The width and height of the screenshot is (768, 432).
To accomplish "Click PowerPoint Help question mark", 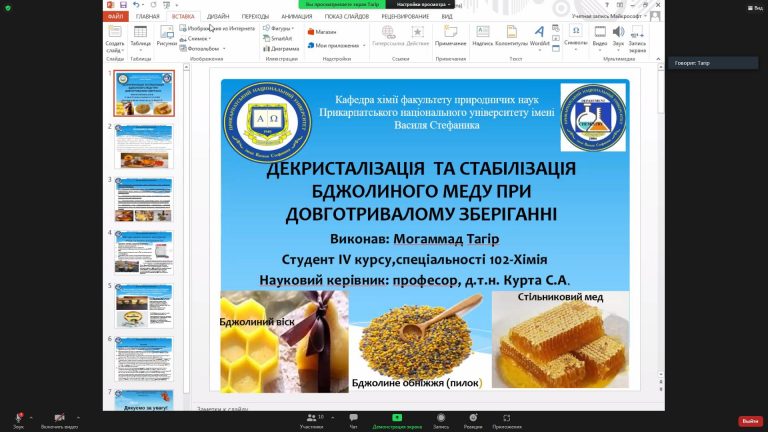I will [607, 5].
